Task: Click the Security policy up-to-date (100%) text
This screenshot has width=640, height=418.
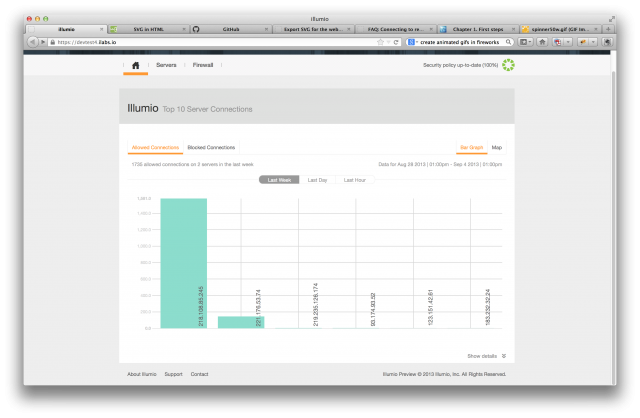Action: [x=460, y=65]
